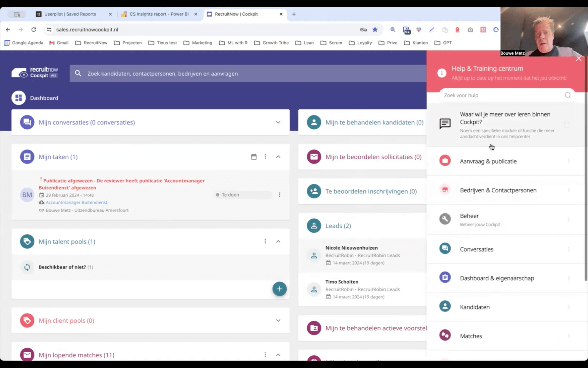The height and width of the screenshot is (368, 588).
Task: Open the RecruitNow Cockpit logo home link
Action: [34, 72]
